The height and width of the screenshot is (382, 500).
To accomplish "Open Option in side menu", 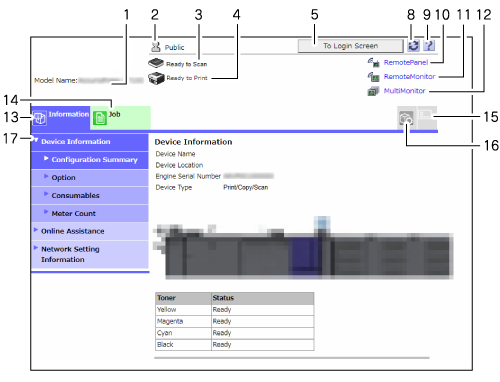I will tap(90, 178).
